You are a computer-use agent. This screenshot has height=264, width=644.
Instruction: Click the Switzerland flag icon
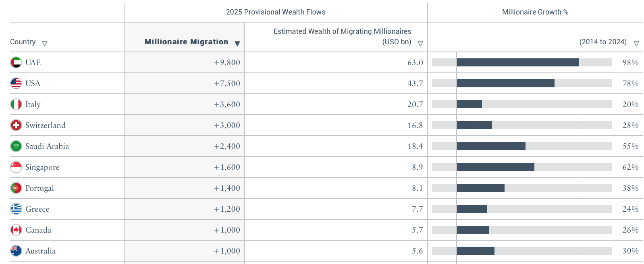pos(16,125)
